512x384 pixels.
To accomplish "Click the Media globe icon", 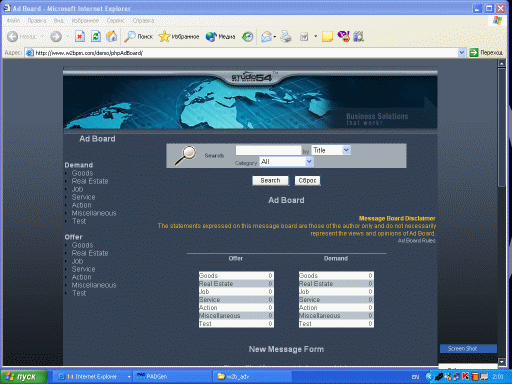I will tap(211, 36).
